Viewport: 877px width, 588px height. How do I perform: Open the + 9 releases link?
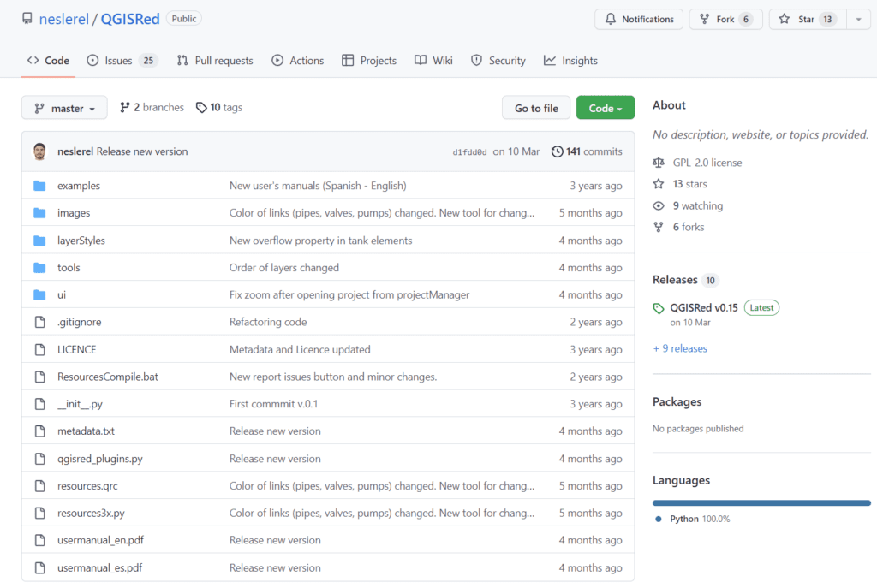click(x=680, y=349)
